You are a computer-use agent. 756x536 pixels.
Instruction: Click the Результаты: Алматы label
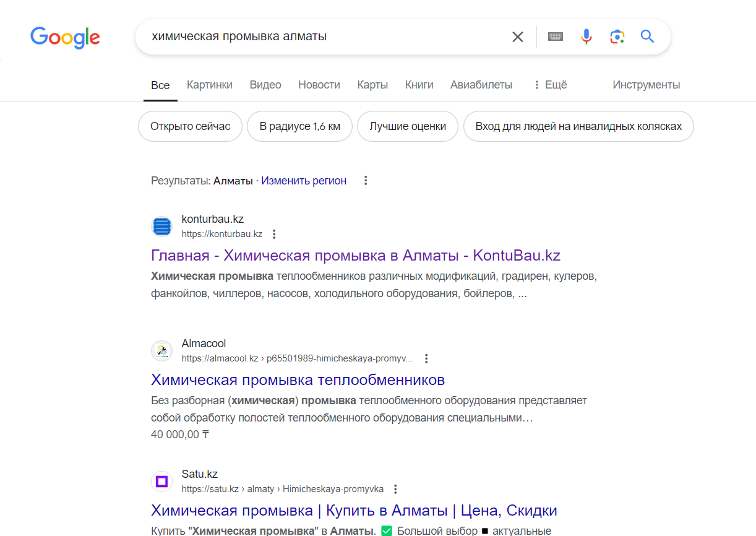202,181
